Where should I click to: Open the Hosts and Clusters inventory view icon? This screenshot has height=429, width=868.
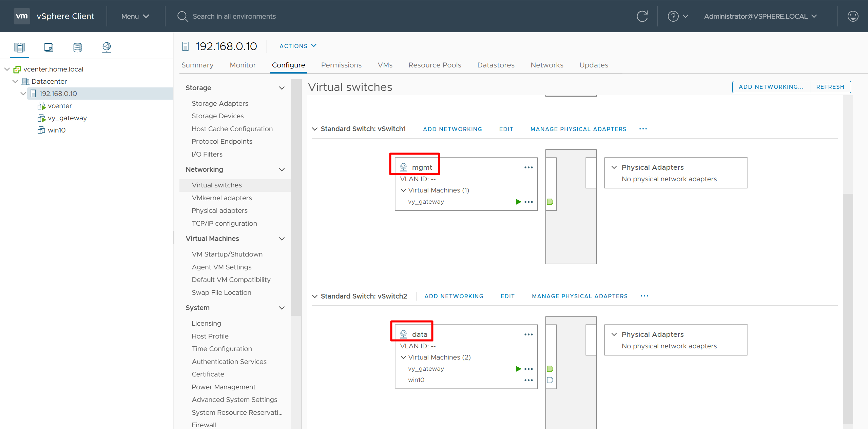click(19, 47)
